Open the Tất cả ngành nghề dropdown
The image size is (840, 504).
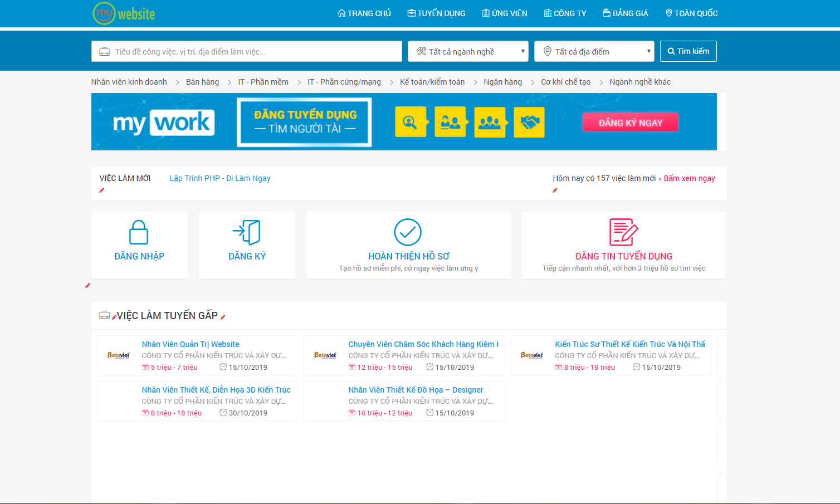[x=468, y=51]
